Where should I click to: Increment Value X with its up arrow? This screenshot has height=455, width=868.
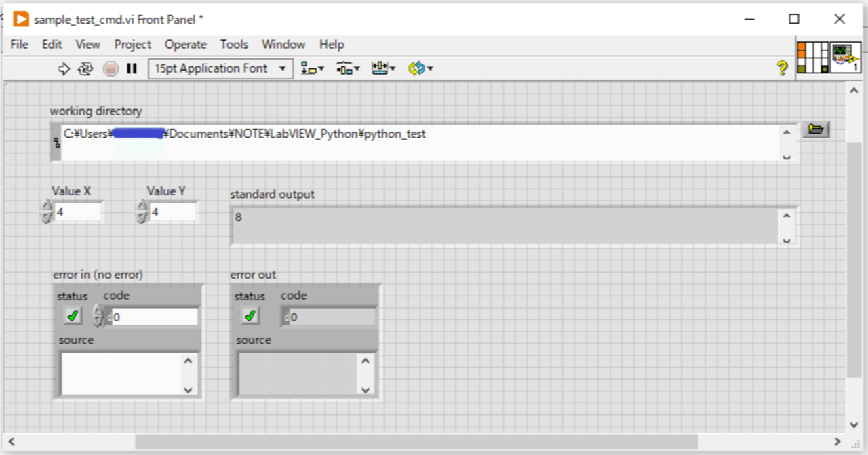pyautogui.click(x=46, y=207)
